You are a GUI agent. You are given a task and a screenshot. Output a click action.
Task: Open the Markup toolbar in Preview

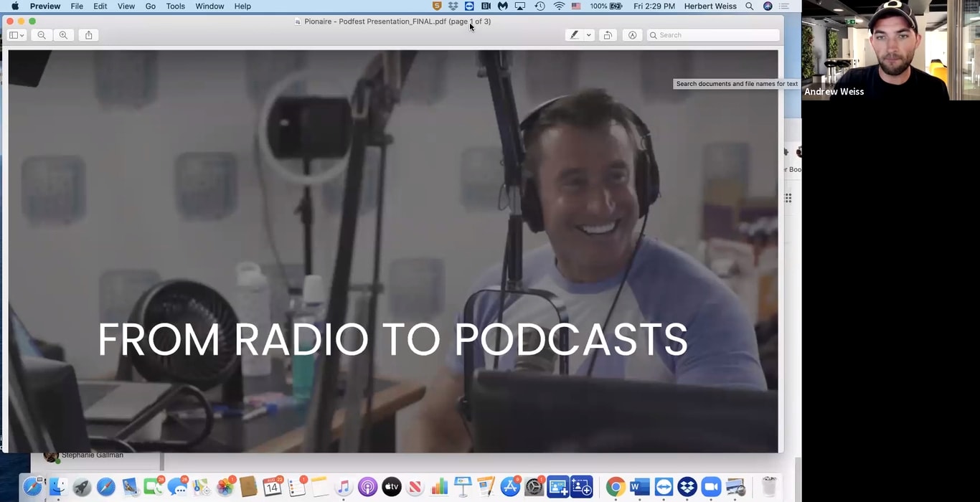pyautogui.click(x=574, y=34)
